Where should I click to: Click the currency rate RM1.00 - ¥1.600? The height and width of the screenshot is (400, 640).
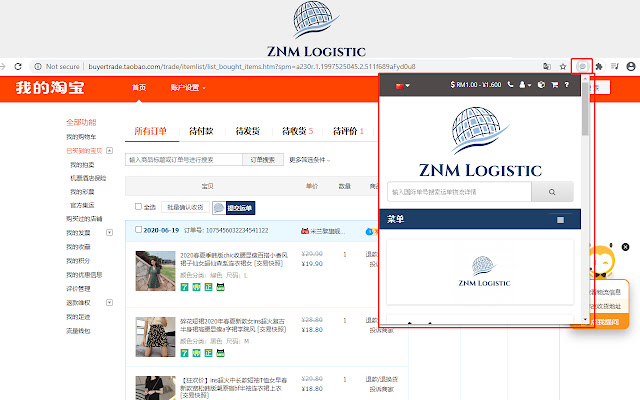click(x=476, y=84)
